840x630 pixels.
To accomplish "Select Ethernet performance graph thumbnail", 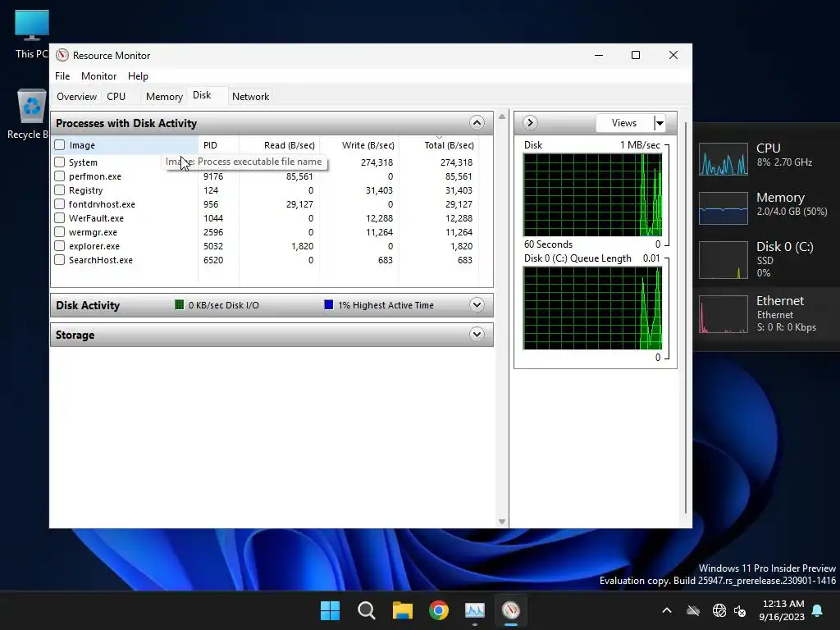I will (x=724, y=314).
